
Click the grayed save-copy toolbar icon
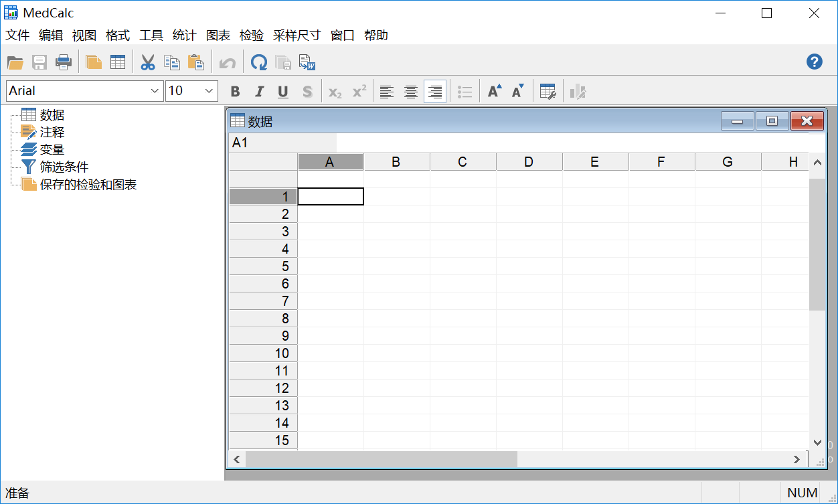(x=283, y=63)
